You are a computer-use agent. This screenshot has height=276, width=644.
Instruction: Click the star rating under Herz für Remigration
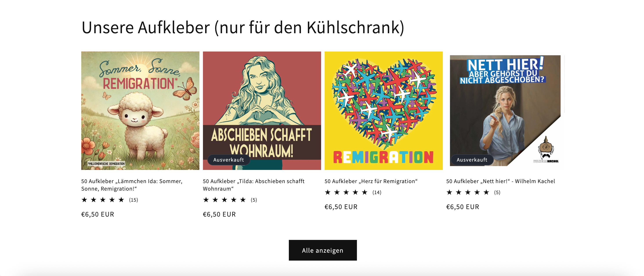pos(346,192)
